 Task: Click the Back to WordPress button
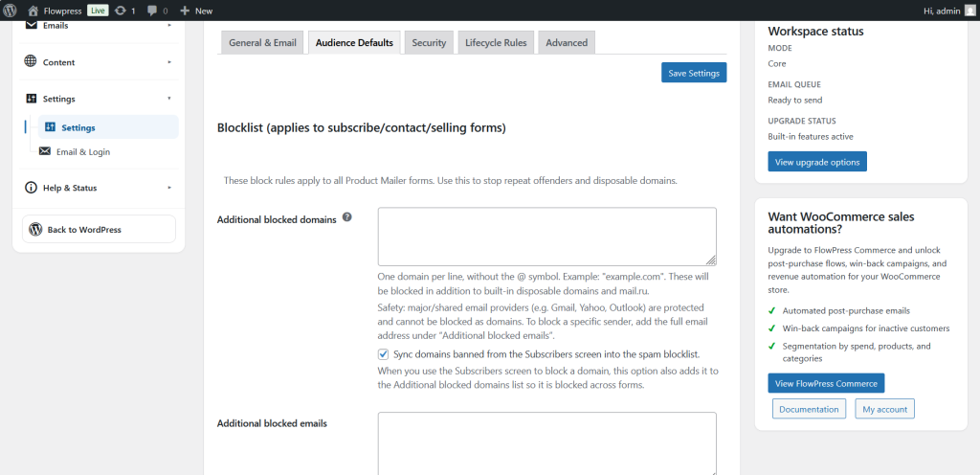coord(99,229)
